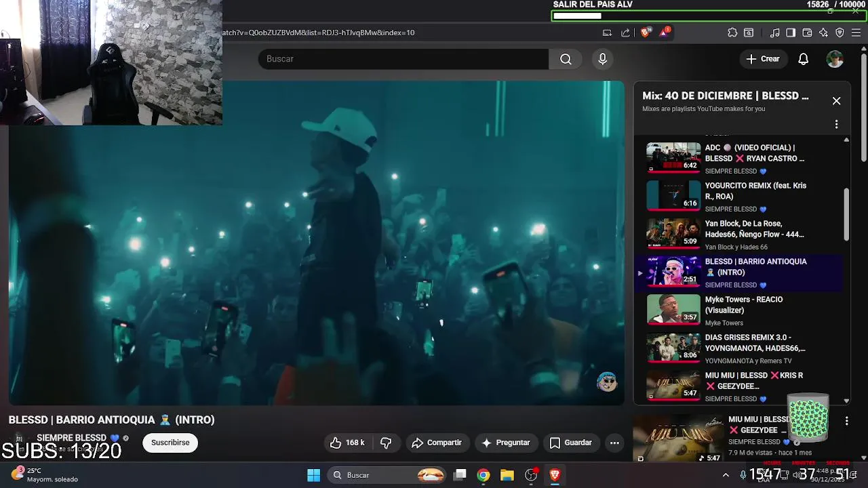Toggle the browser sidebar panel icon
The width and height of the screenshot is (868, 488).
(791, 33)
